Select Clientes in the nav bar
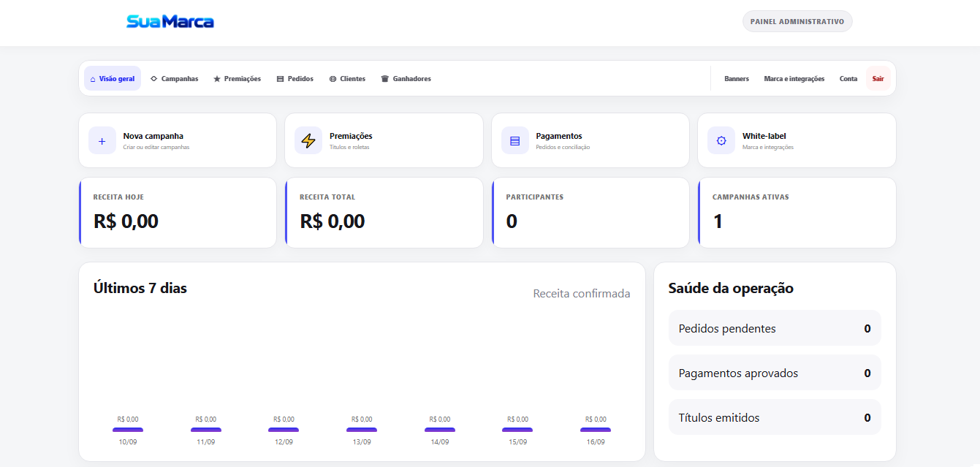The image size is (980, 467). 347,78
